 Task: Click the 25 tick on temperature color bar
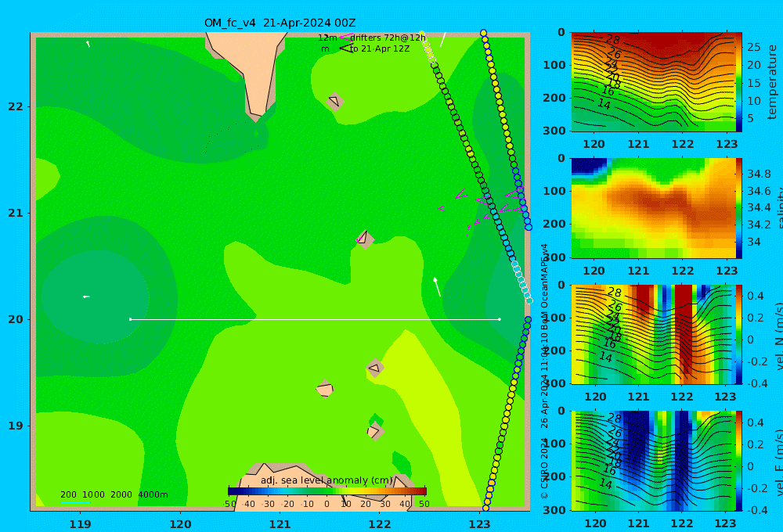(753, 47)
